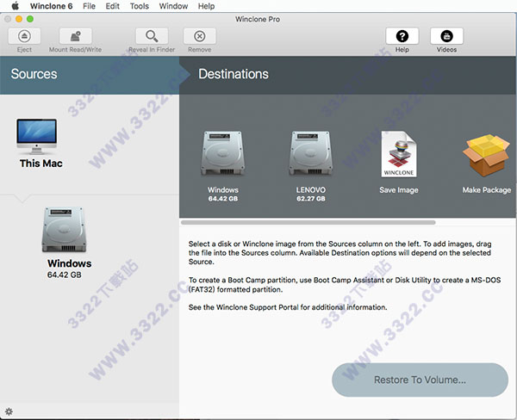
Task: Select the Windows 64.42 GB source disk
Action: pyautogui.click(x=65, y=230)
